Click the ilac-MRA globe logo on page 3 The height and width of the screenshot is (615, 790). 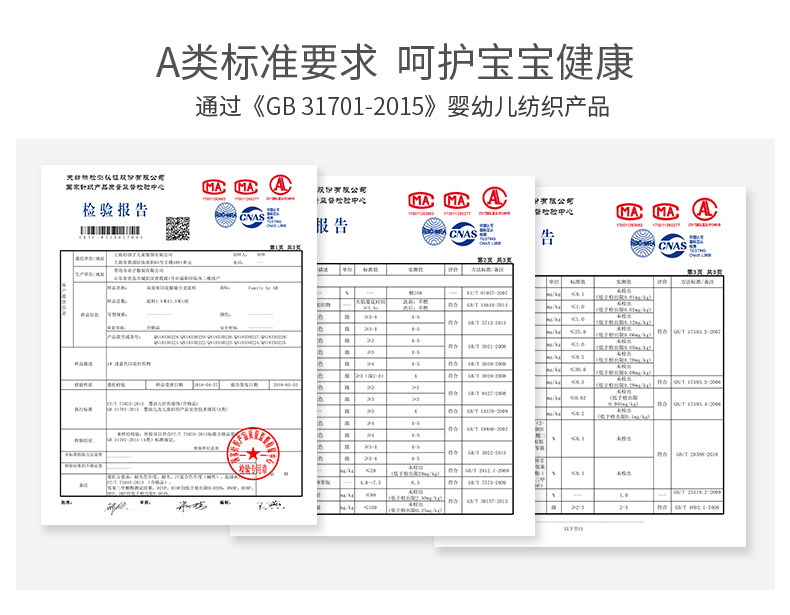[x=642, y=243]
